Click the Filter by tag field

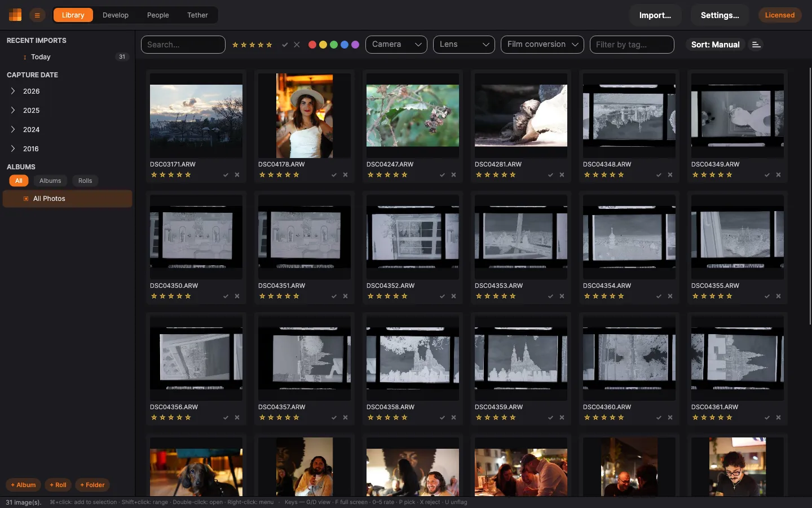point(632,45)
